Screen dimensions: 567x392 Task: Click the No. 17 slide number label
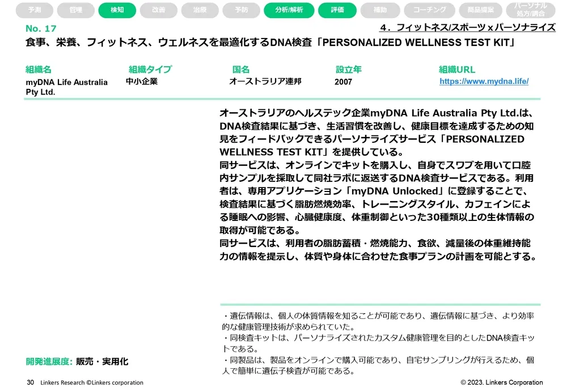pos(41,29)
